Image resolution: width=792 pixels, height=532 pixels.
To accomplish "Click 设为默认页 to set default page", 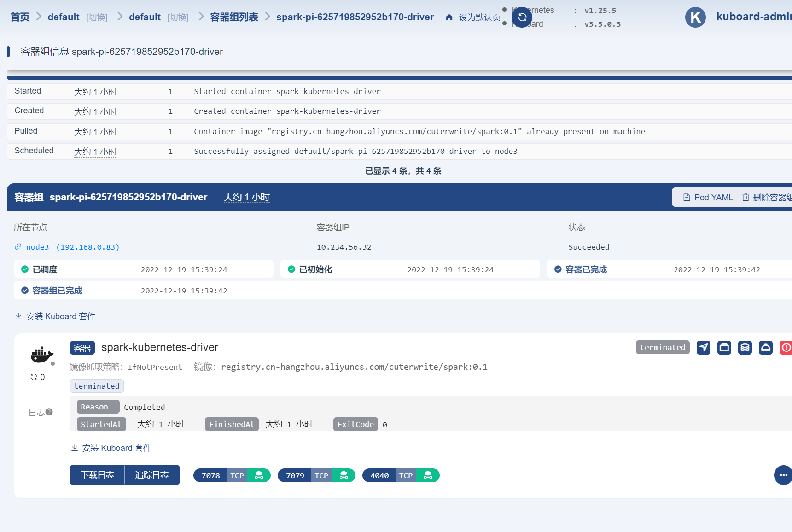I will coord(474,18).
